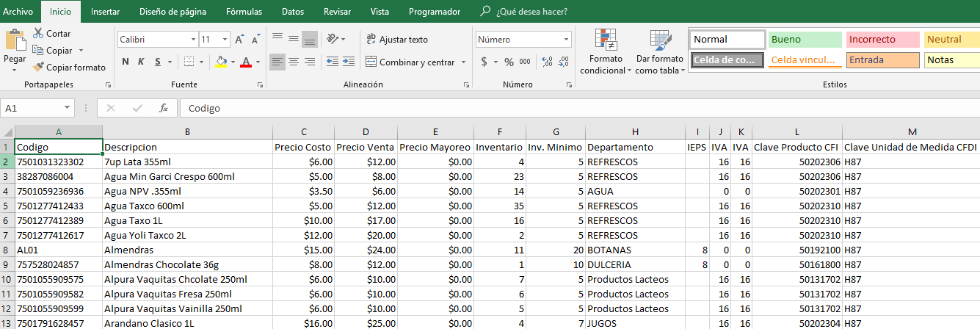This screenshot has height=329, width=980.
Task: Decrease font size with the smaller A icon
Action: coord(255,40)
